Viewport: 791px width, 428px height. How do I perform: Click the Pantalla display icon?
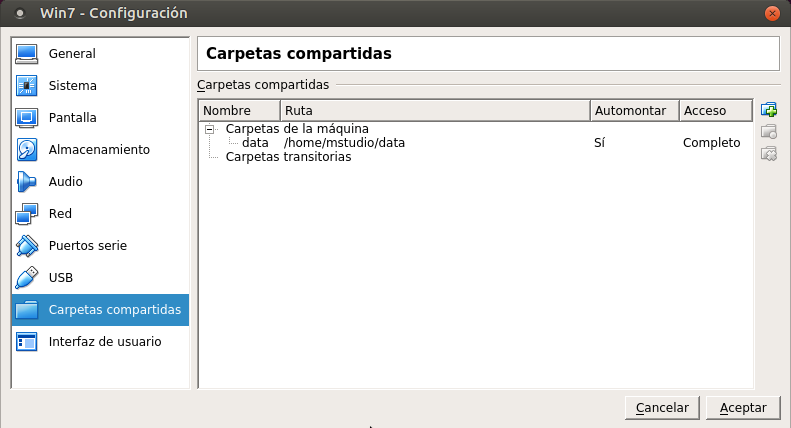[26, 118]
